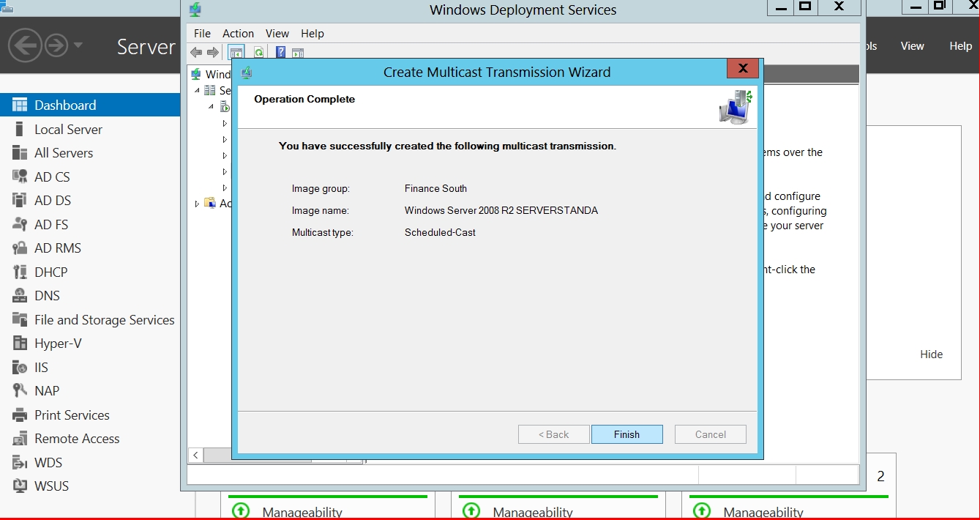Image resolution: width=980 pixels, height=520 pixels.
Task: Collapse the WDS server node with green arrow
Action: [x=211, y=107]
